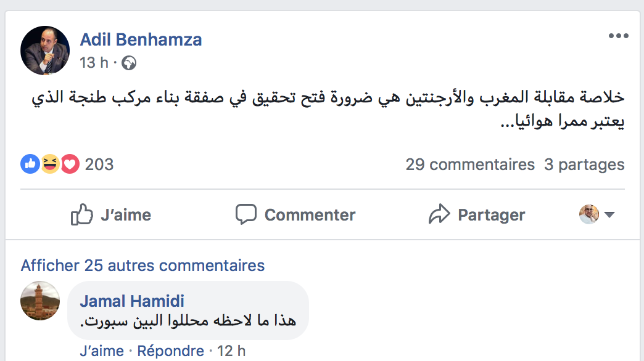Click the Partager share arrow button
This screenshot has height=361, width=644.
pos(476,214)
